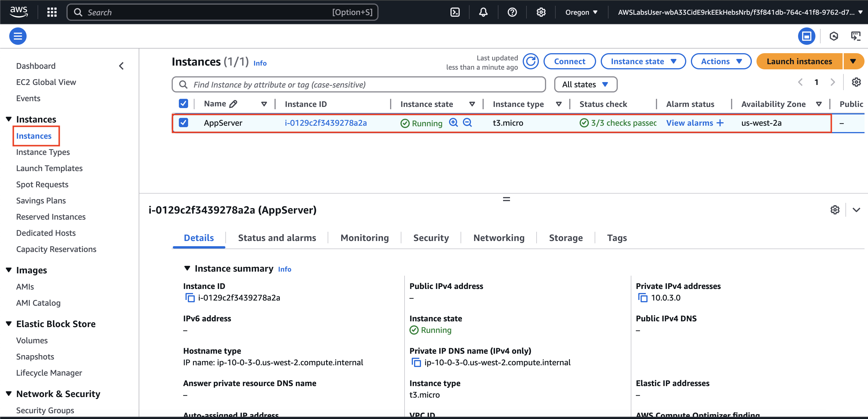Collapse the Images sidebar section

pyautogui.click(x=9, y=270)
